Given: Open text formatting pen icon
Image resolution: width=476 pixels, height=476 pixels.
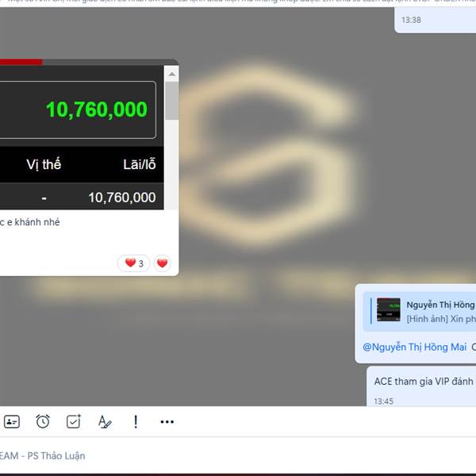Looking at the screenshot, I should click(x=105, y=422).
